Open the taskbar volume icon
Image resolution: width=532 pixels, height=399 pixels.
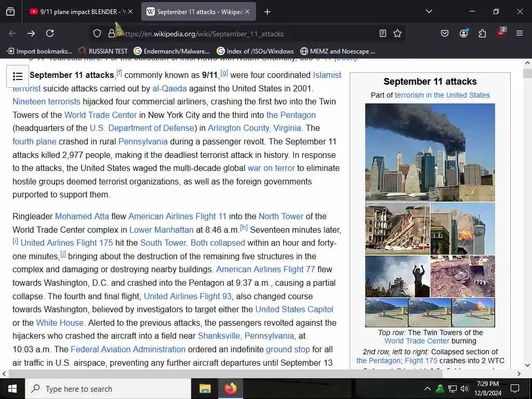pos(464,389)
